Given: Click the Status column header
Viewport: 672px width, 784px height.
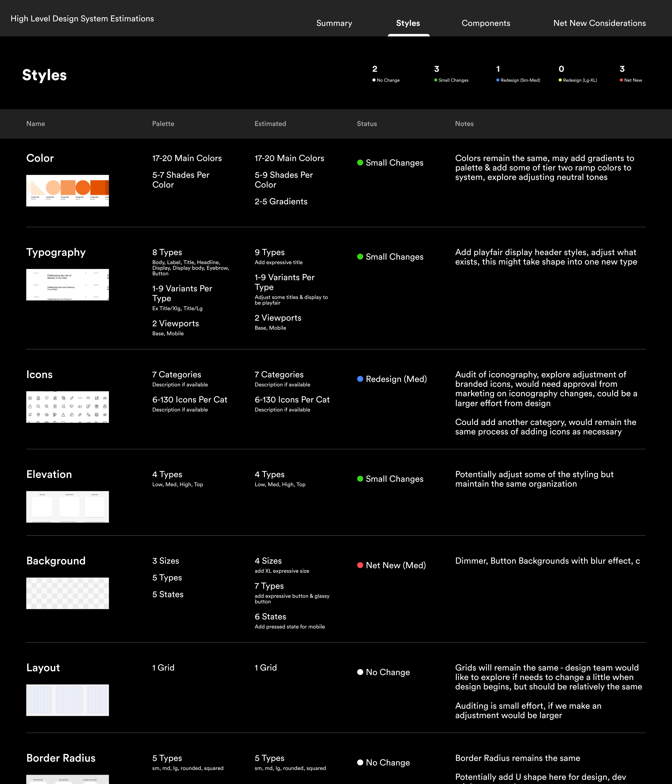Looking at the screenshot, I should (367, 124).
